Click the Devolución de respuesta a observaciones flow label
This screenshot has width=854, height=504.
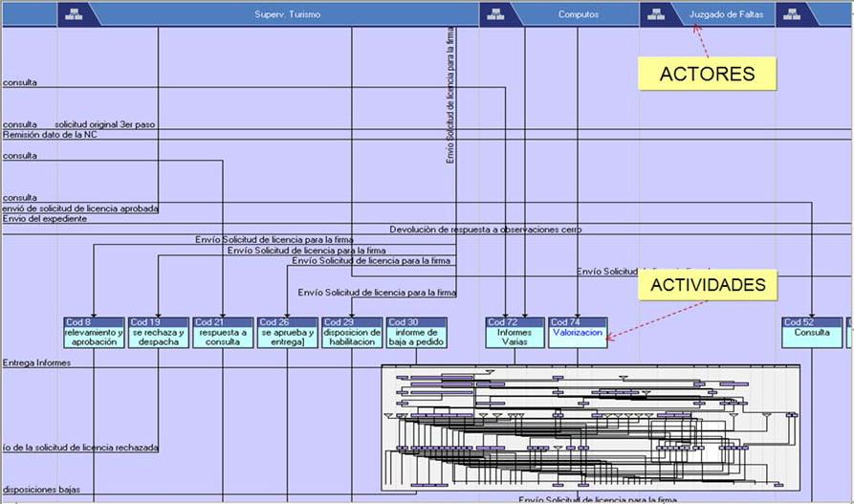(x=485, y=230)
